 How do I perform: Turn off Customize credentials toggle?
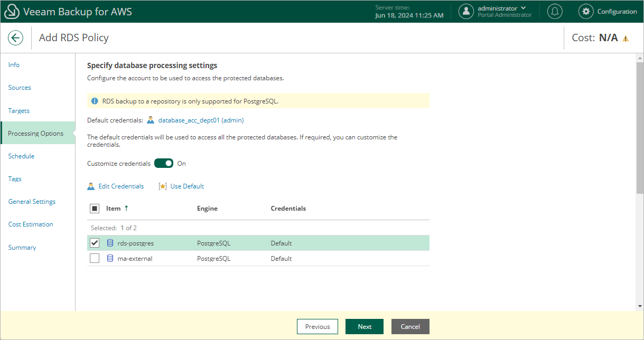click(x=164, y=164)
